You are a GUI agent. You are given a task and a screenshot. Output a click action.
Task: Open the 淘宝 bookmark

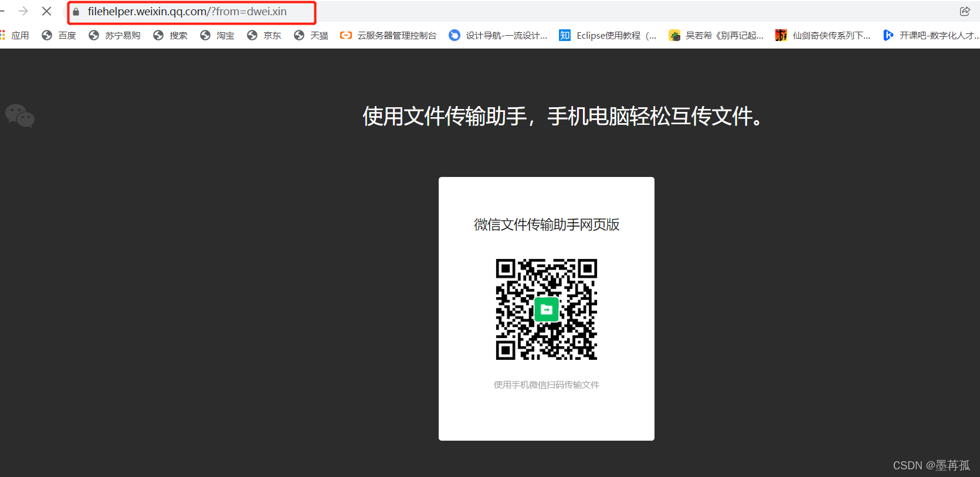click(x=218, y=35)
